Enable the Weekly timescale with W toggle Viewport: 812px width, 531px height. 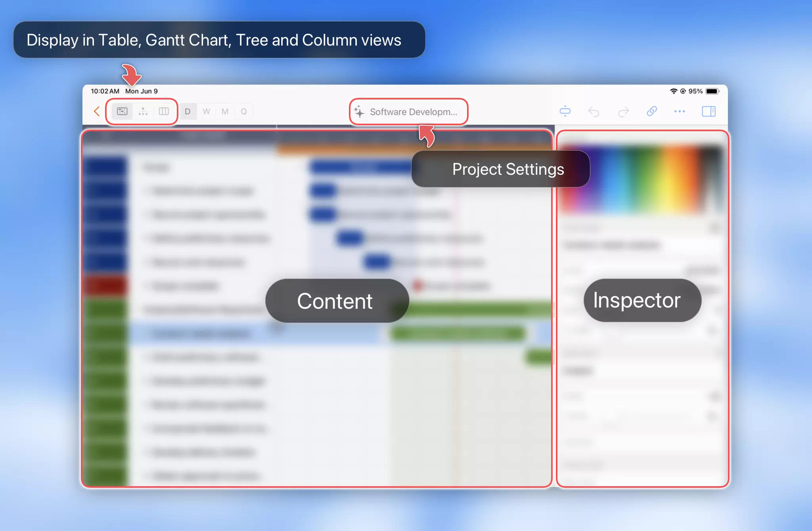[206, 111]
